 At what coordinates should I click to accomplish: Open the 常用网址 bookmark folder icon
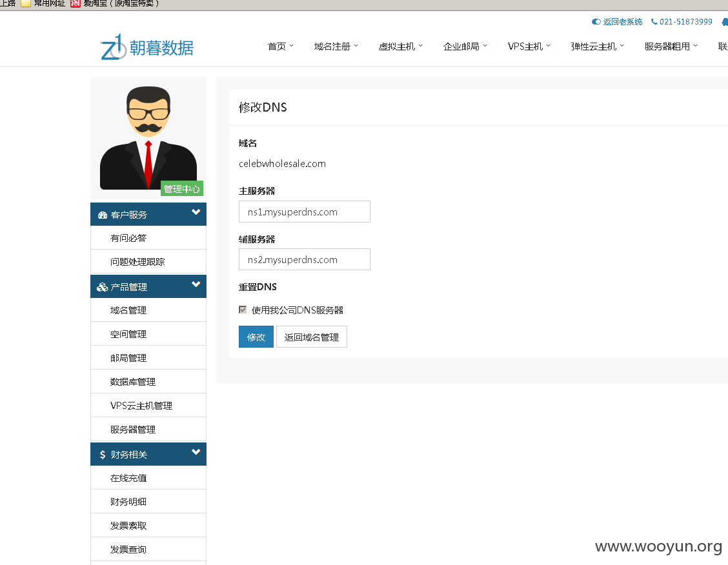[26, 3]
